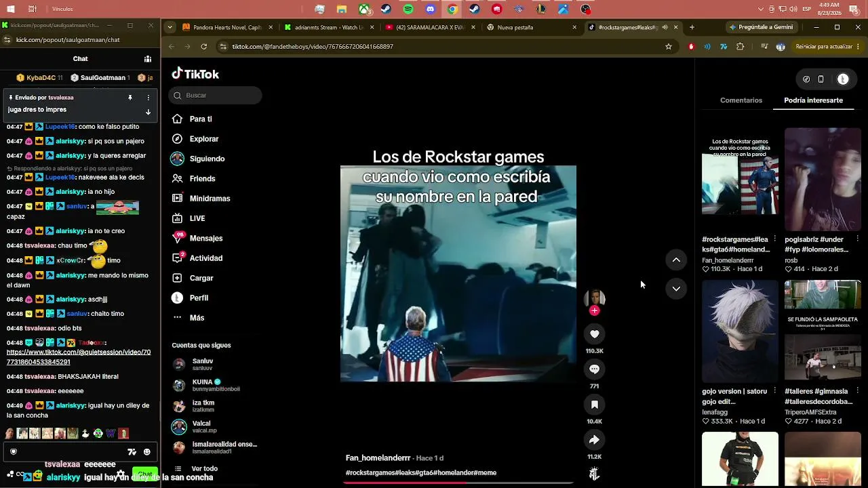Open the Nueva pestaña browser tab
Image resolution: width=868 pixels, height=488 pixels.
pyautogui.click(x=531, y=28)
